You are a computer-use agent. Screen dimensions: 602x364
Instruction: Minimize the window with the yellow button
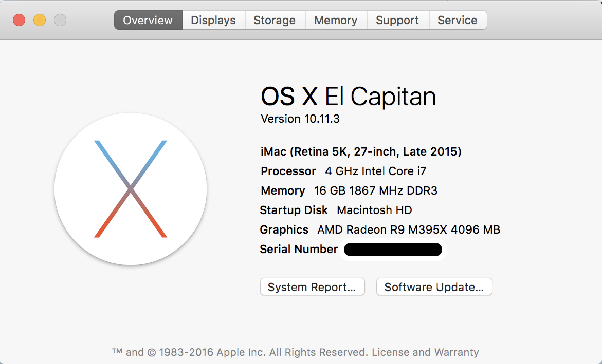point(40,21)
